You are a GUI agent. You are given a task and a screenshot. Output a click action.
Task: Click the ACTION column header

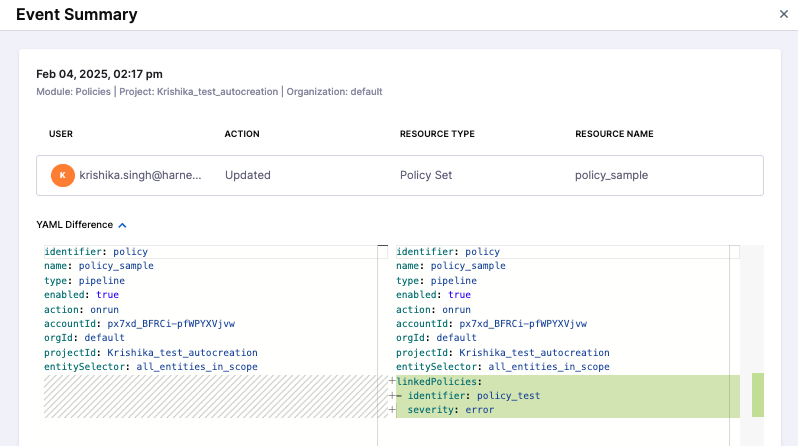coord(242,134)
